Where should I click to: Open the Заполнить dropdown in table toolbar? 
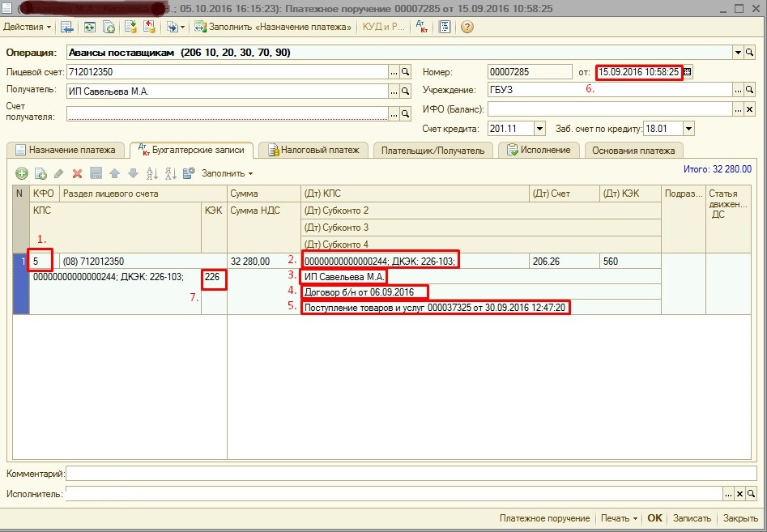(x=228, y=173)
